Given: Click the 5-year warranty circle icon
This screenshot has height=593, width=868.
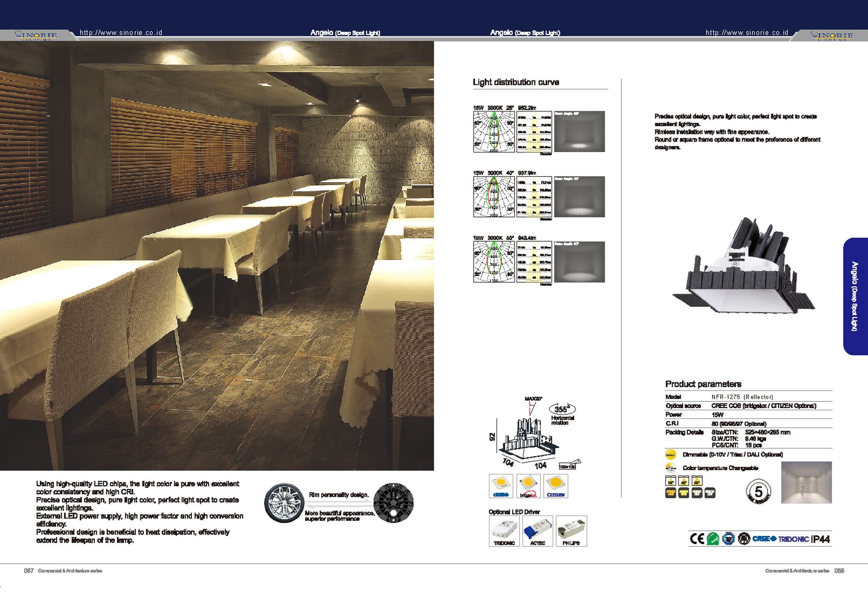Looking at the screenshot, I should click(x=758, y=492).
